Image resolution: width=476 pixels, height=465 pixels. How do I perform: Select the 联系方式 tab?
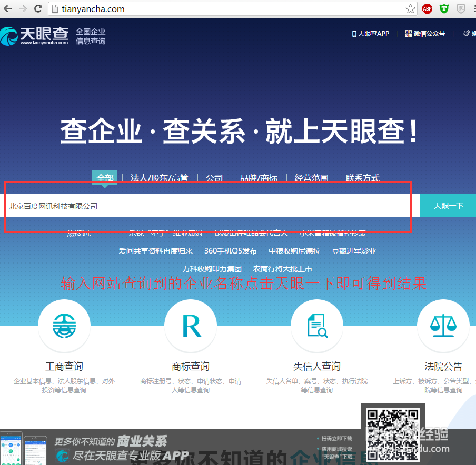click(362, 178)
